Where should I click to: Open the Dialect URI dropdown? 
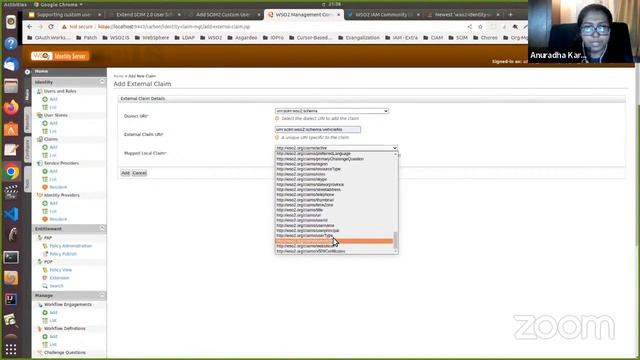[x=331, y=111]
